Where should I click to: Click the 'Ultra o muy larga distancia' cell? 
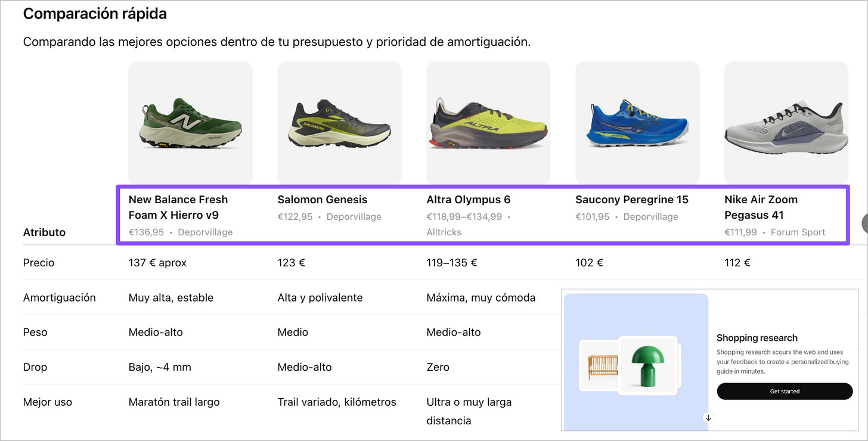(469, 411)
